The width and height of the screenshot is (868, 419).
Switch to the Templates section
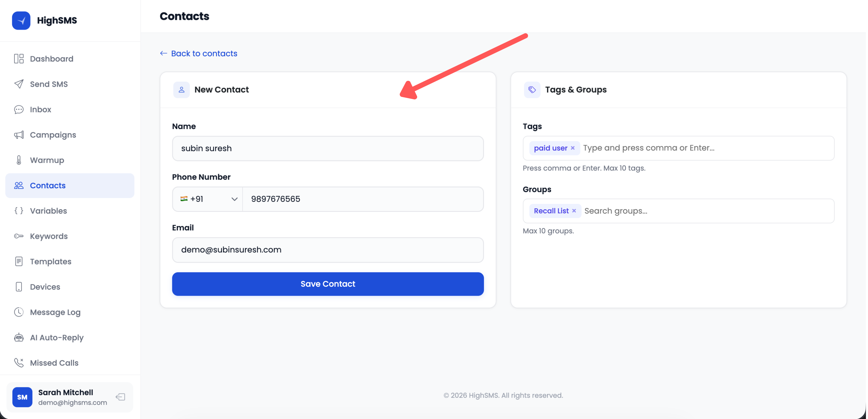click(x=51, y=261)
